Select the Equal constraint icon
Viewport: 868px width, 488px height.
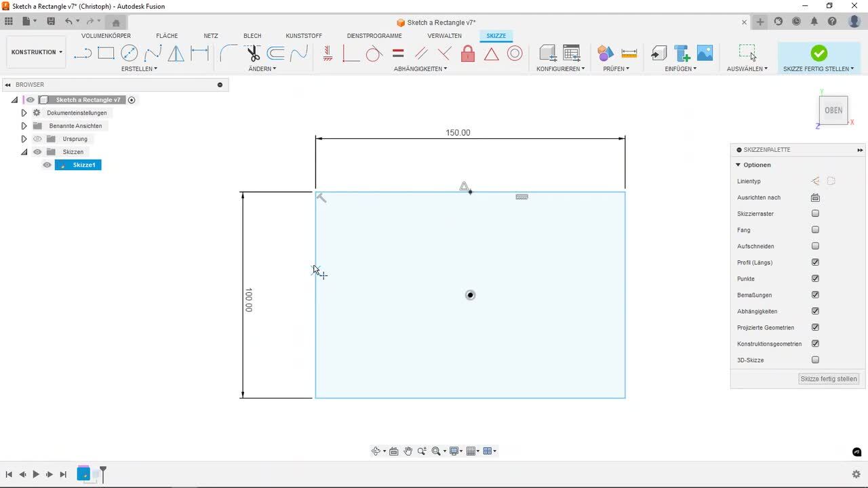click(398, 53)
